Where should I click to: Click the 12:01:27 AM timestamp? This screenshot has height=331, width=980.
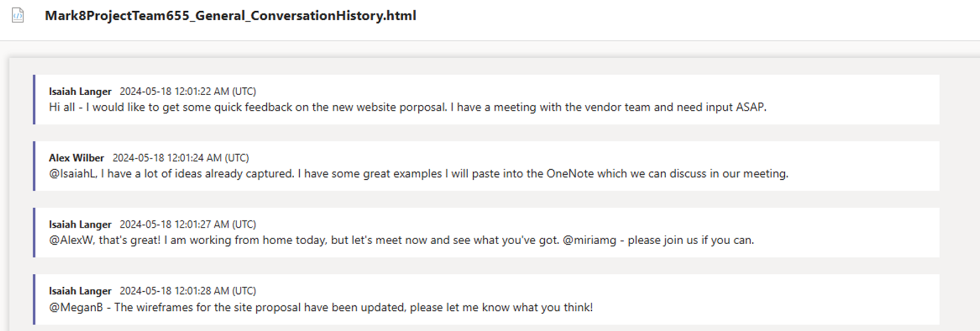[187, 225]
